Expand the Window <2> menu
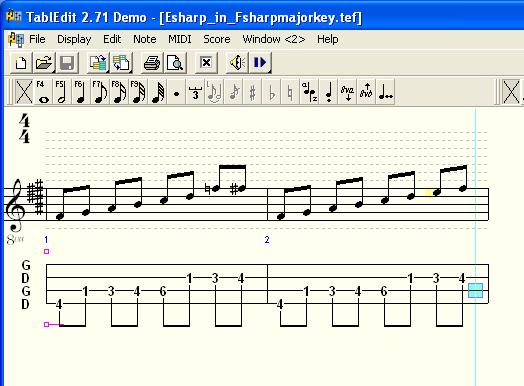The image size is (524, 386). tap(274, 39)
